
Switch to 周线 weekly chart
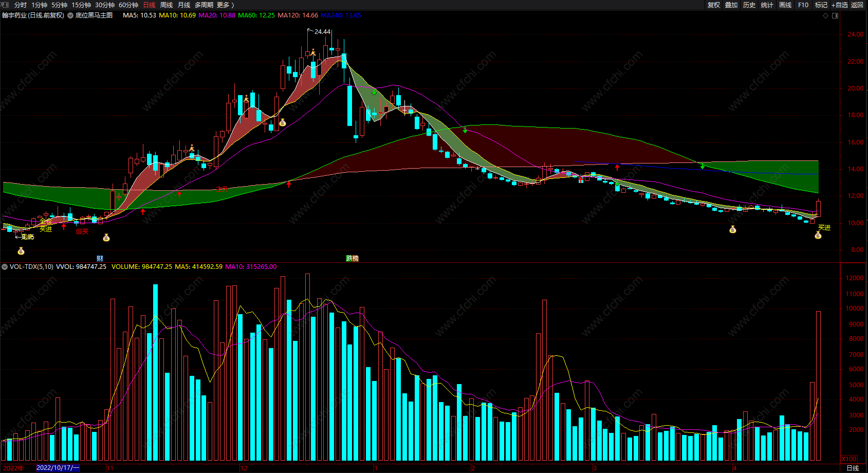tap(167, 5)
